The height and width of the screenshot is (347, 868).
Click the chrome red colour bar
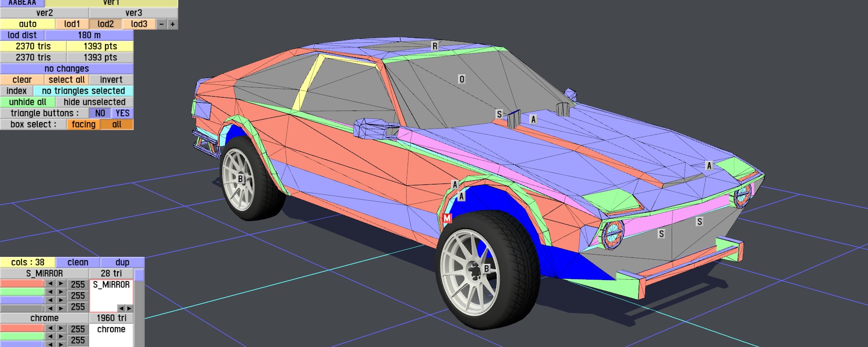[x=22, y=328]
